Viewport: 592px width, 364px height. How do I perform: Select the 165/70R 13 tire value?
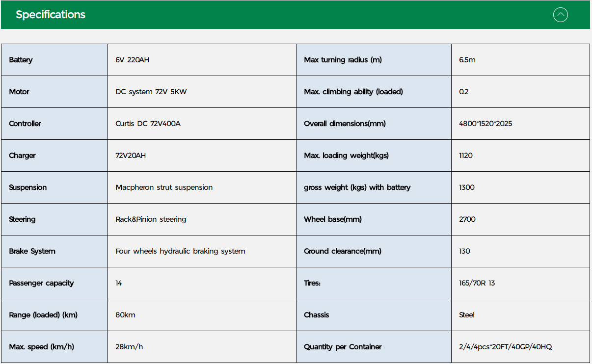click(477, 283)
